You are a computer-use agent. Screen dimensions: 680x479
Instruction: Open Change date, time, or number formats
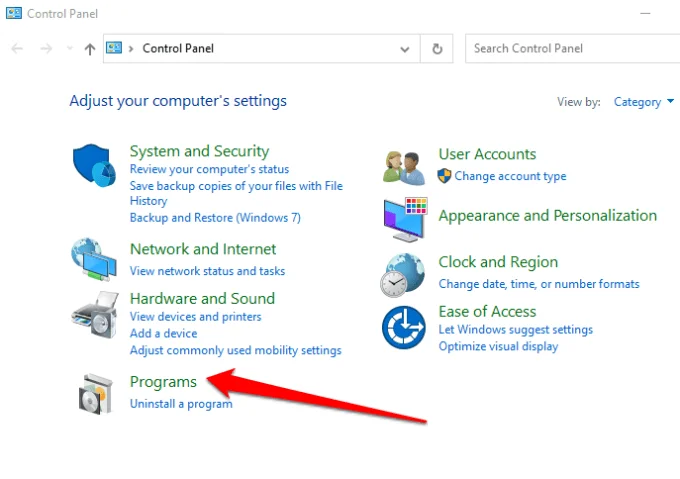[538, 284]
